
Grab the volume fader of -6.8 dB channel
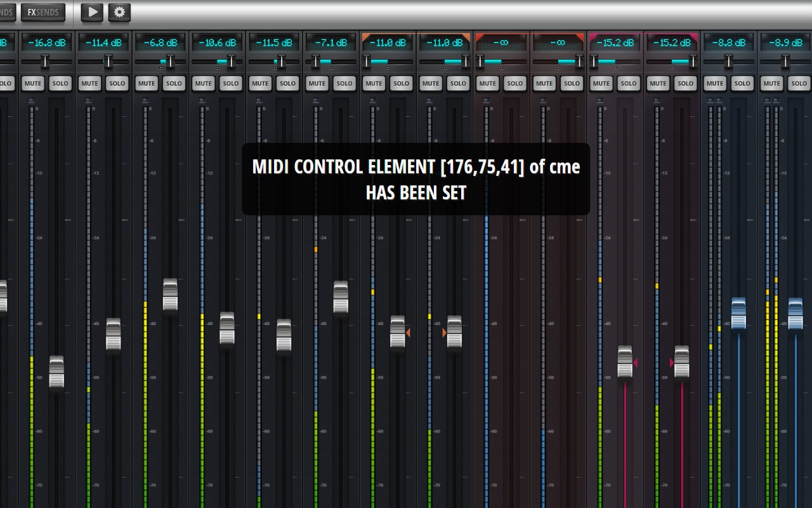point(170,295)
